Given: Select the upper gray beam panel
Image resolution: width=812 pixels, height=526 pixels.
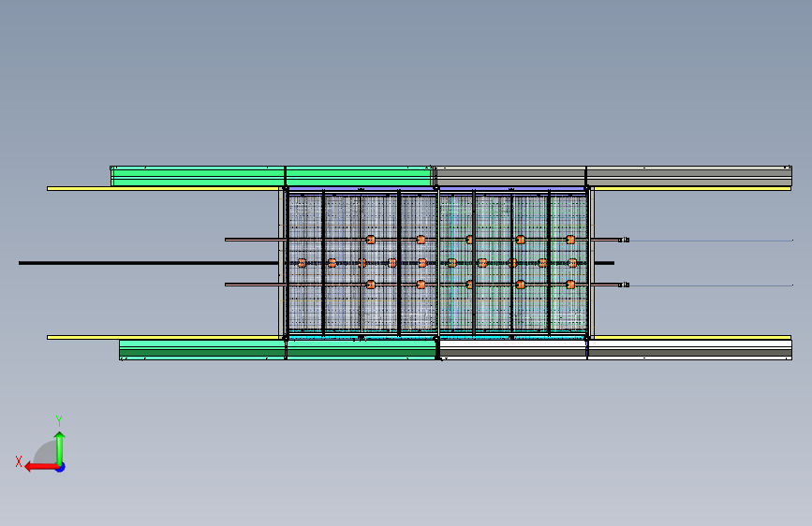Looking at the screenshot, I should point(613,176).
